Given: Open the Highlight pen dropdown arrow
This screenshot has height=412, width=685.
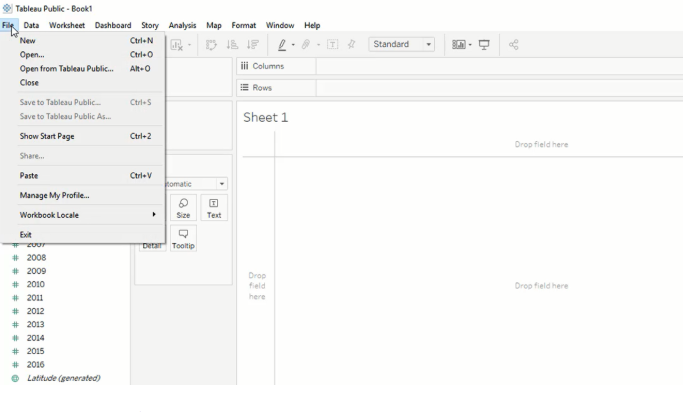Looking at the screenshot, I should click(x=293, y=45).
